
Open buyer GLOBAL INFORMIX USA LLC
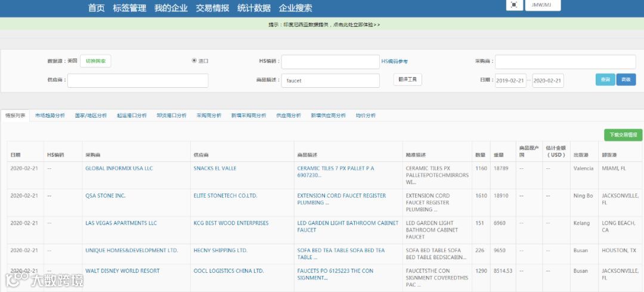(119, 168)
